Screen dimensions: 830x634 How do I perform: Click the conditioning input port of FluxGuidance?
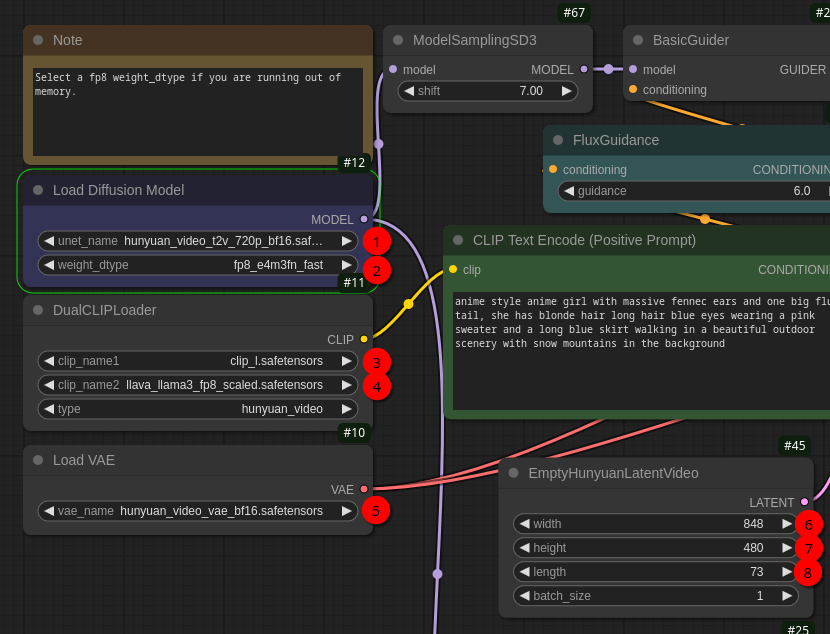(x=553, y=169)
